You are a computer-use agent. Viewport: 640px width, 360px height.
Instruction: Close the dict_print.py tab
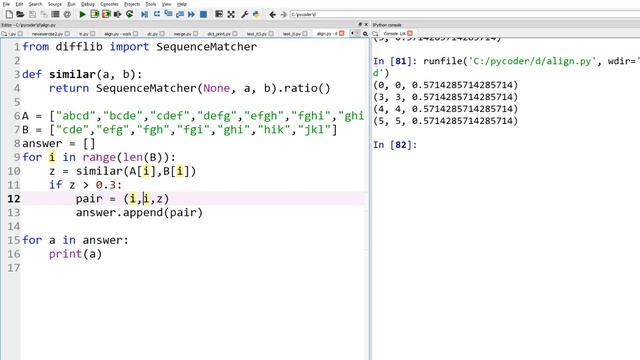click(x=235, y=33)
